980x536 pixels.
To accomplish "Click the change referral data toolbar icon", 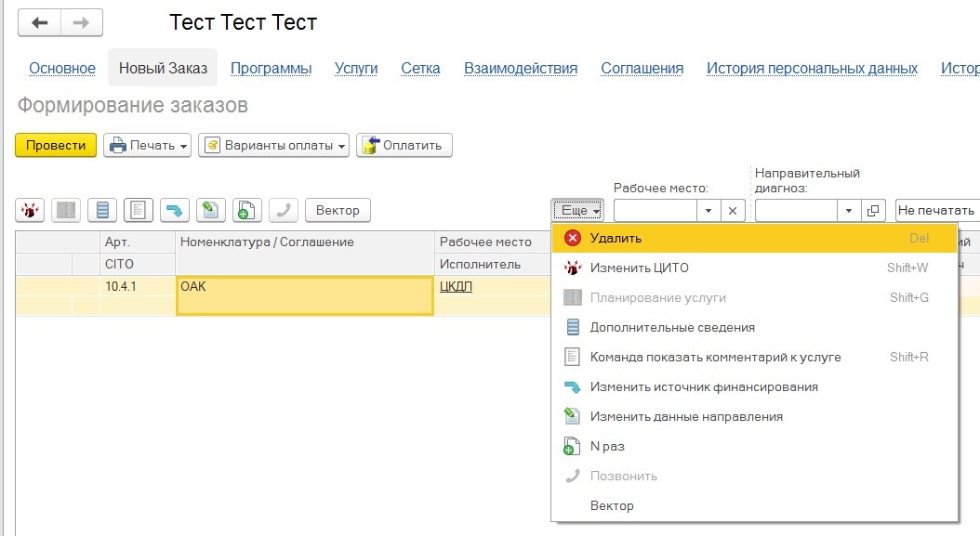I will click(211, 211).
